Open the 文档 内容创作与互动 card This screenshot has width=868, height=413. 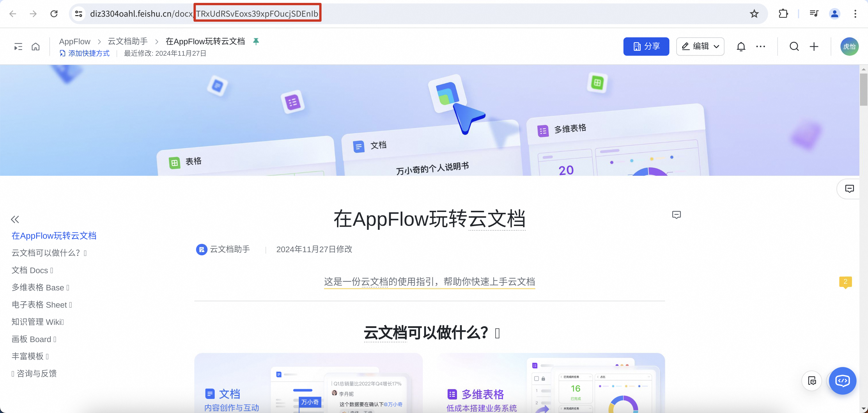(308, 383)
